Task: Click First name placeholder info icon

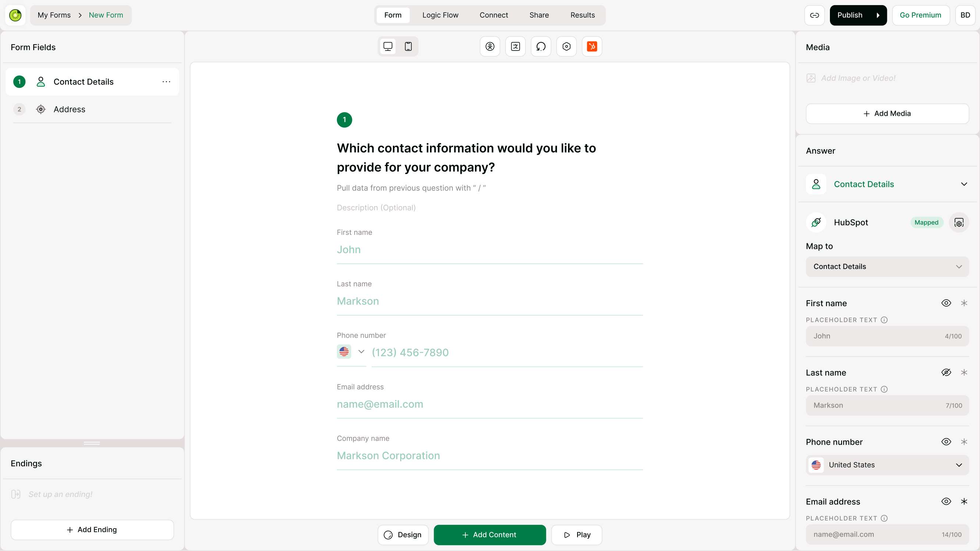Action: tap(884, 320)
